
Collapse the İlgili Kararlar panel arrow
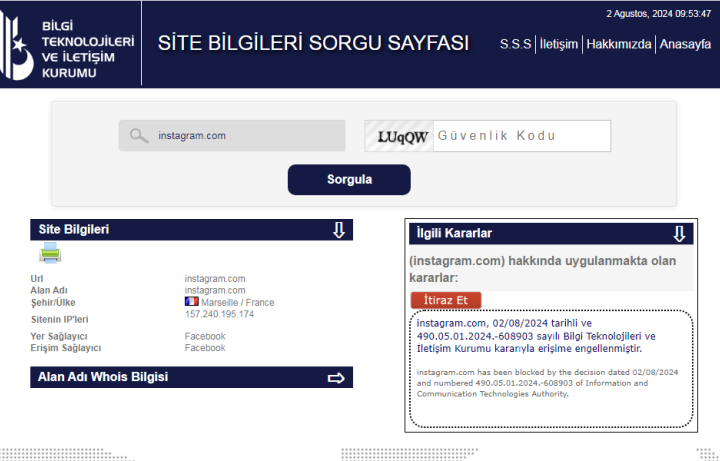pyautogui.click(x=679, y=234)
